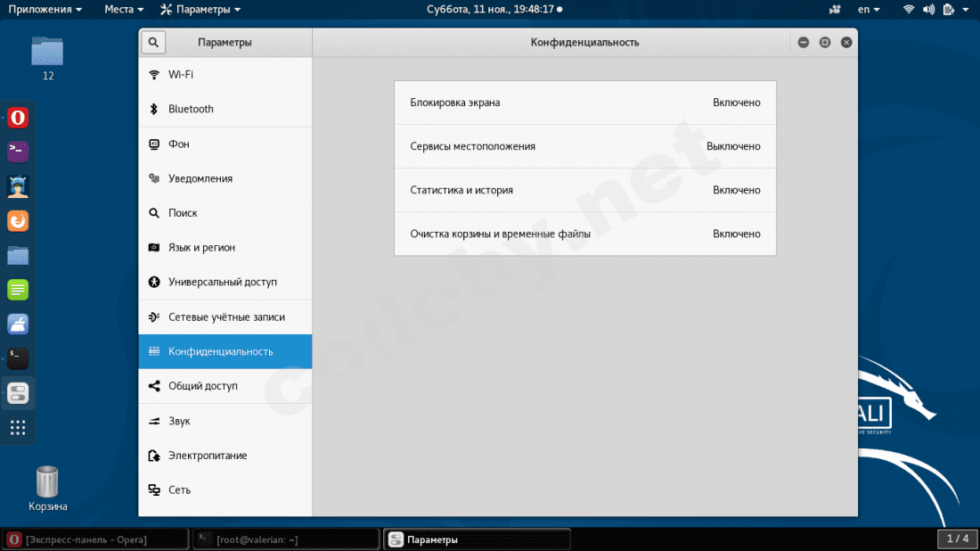Select Параметры window in taskbar
This screenshot has width=980, height=551.
[x=477, y=539]
